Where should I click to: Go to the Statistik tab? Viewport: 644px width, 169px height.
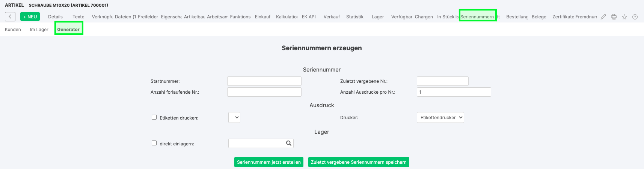click(x=355, y=17)
